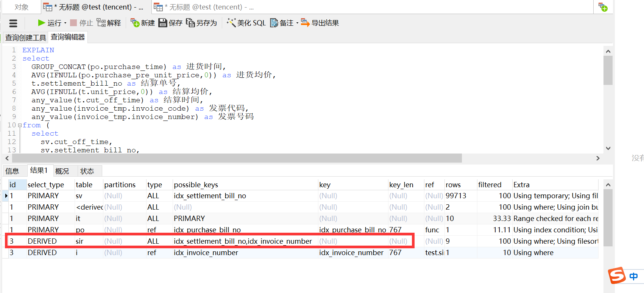Click the new-tab icon at top right
Image resolution: width=644 pixels, height=293 pixels.
coord(603,7)
